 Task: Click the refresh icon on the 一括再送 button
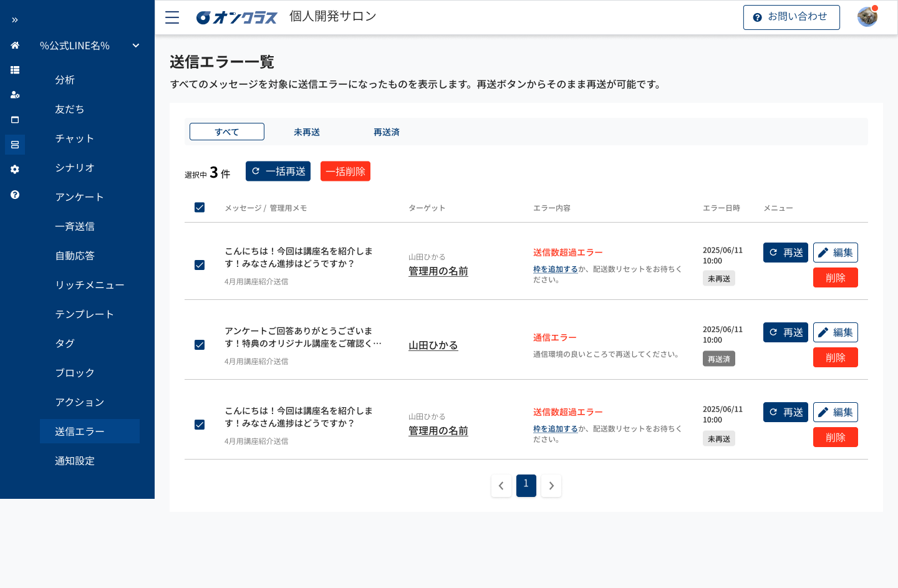pyautogui.click(x=256, y=171)
